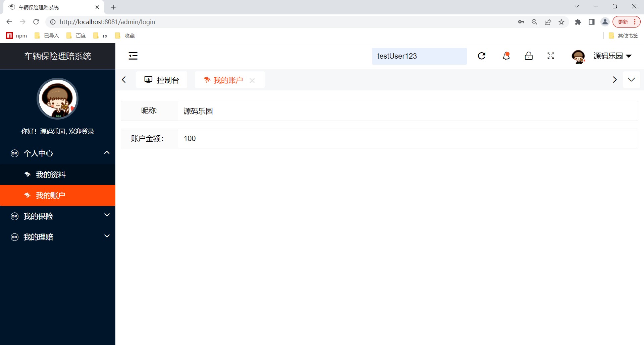This screenshot has width=644, height=345.
Task: Open browser extensions puzzle icon
Action: 578,22
